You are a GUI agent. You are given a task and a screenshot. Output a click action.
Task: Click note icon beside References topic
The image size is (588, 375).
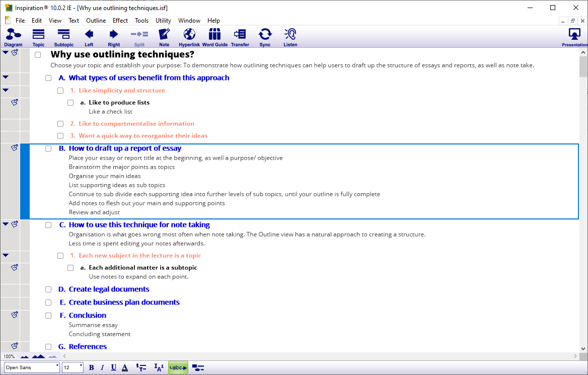(x=15, y=346)
